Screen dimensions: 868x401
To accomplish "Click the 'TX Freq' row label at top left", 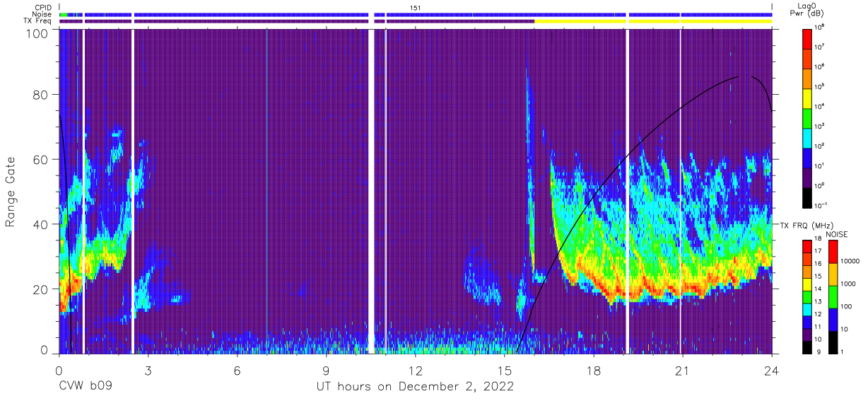I will click(x=37, y=21).
